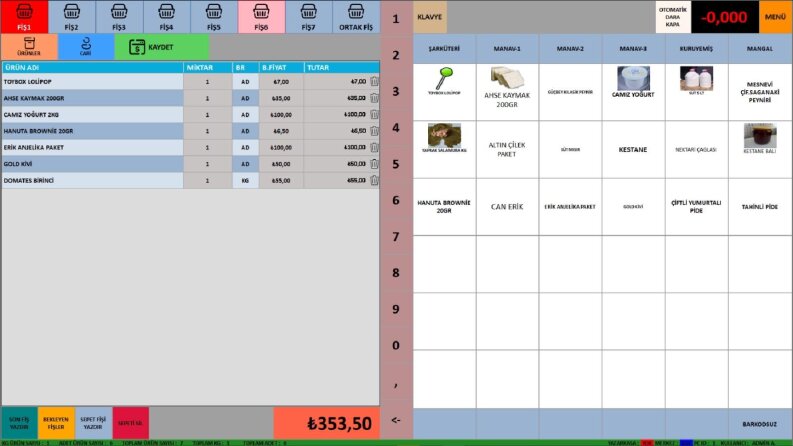
Task: Click the BARKODSUZ button
Action: (x=760, y=424)
